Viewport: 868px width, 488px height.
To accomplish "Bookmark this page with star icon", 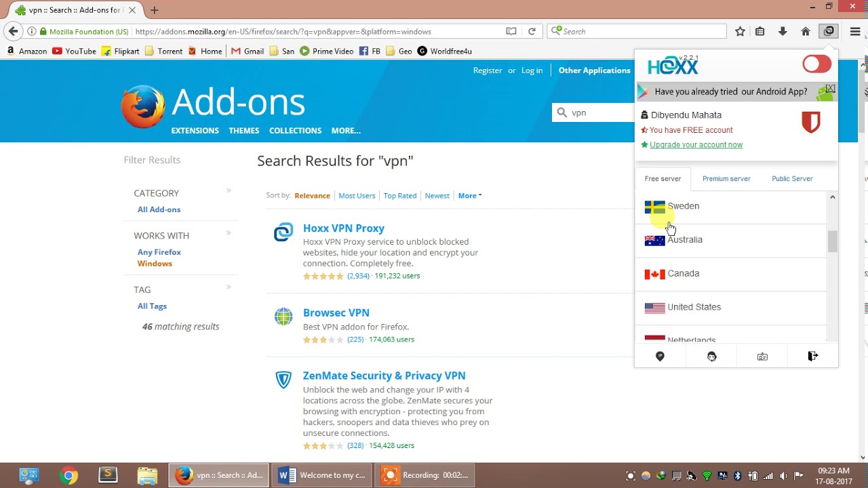I will tap(740, 31).
